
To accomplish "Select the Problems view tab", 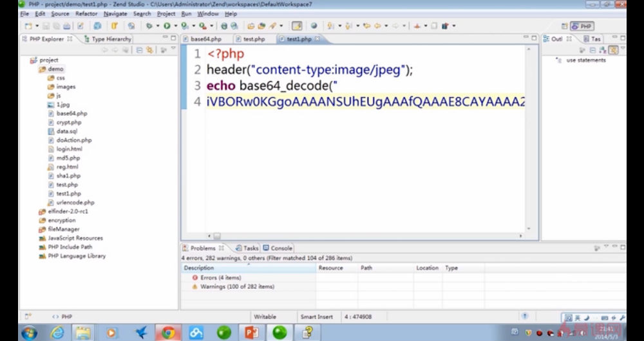I will 203,248.
